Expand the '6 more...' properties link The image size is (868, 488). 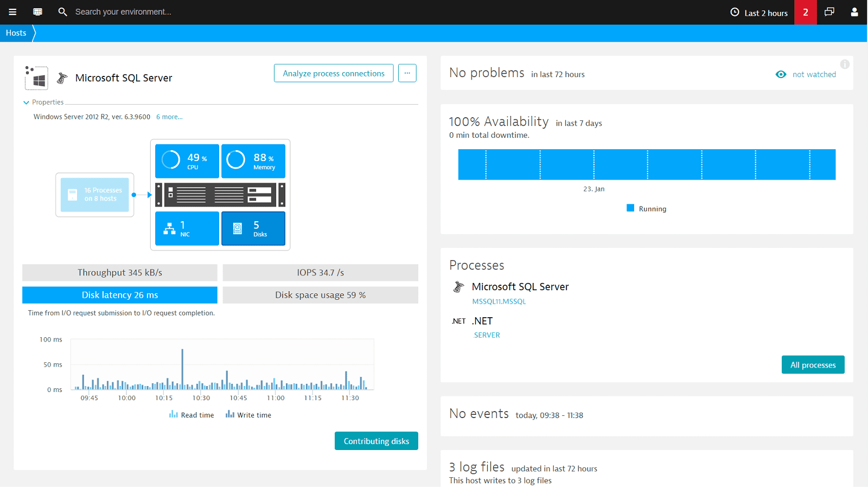(x=169, y=117)
